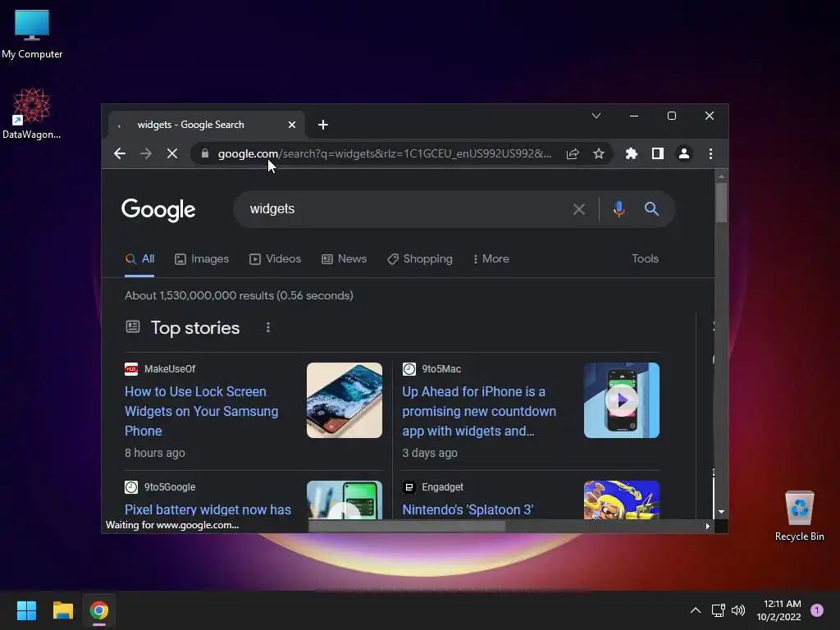This screenshot has height=630, width=840.
Task: Switch to the Shopping tab
Action: pyautogui.click(x=419, y=258)
